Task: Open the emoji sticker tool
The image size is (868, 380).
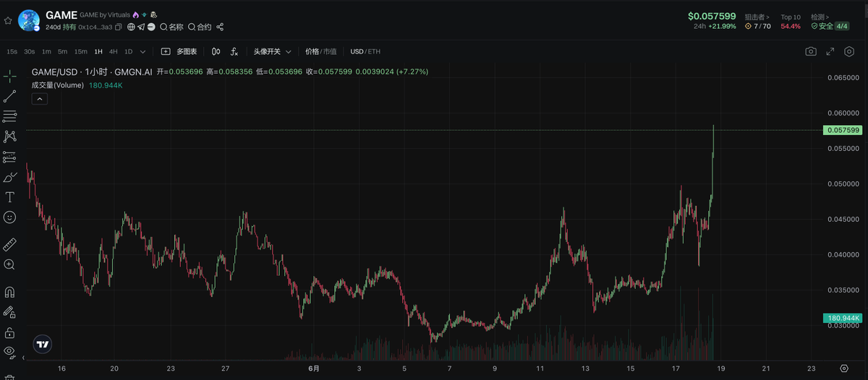Action: point(9,217)
